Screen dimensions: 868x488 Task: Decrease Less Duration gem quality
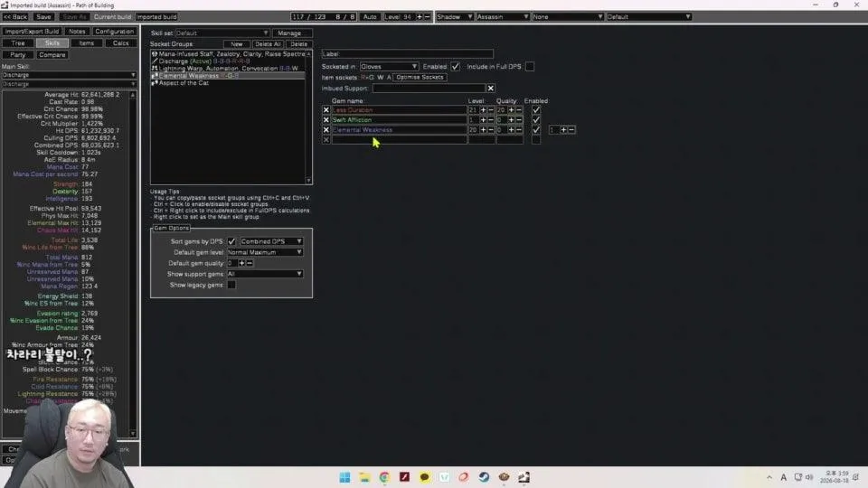pos(519,110)
